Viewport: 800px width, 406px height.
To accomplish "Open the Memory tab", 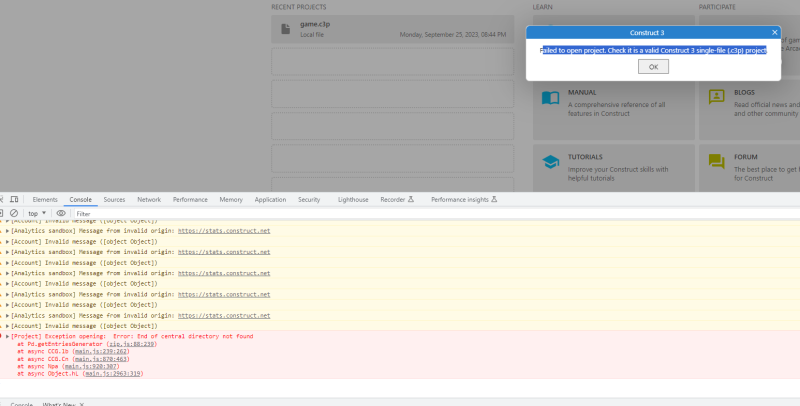I will tap(231, 199).
